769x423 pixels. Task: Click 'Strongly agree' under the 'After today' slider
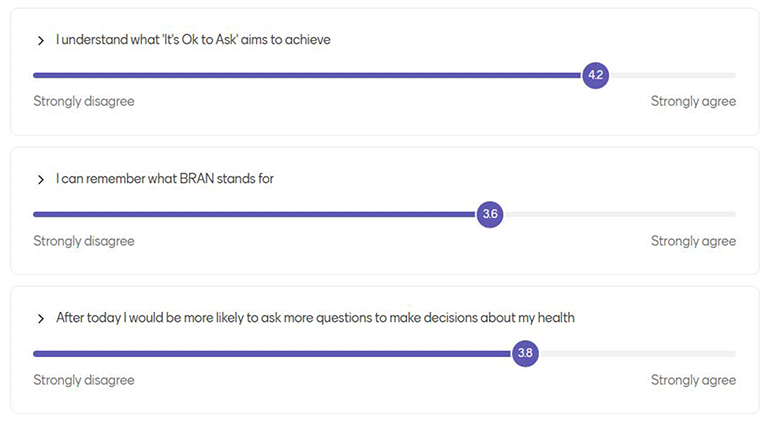[693, 380]
